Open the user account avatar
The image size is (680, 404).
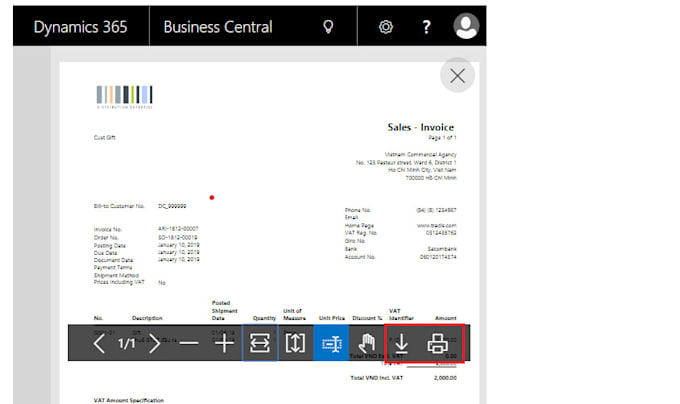coord(466,26)
